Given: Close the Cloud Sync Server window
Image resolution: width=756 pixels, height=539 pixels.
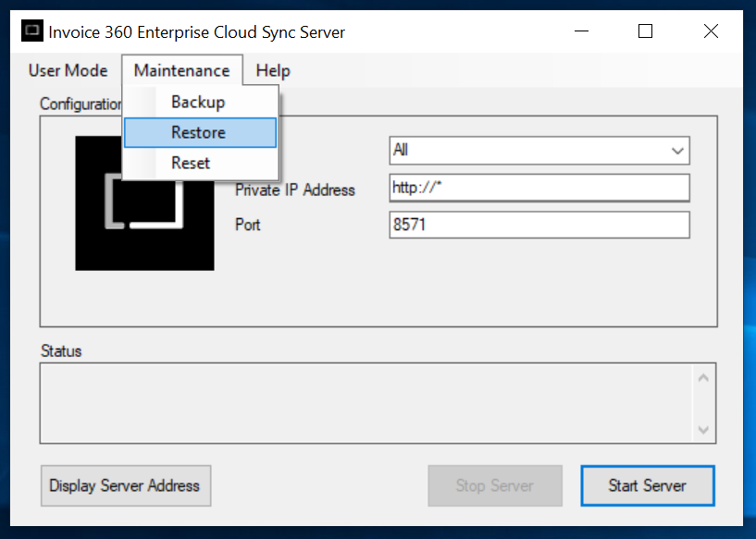Looking at the screenshot, I should pos(711,31).
